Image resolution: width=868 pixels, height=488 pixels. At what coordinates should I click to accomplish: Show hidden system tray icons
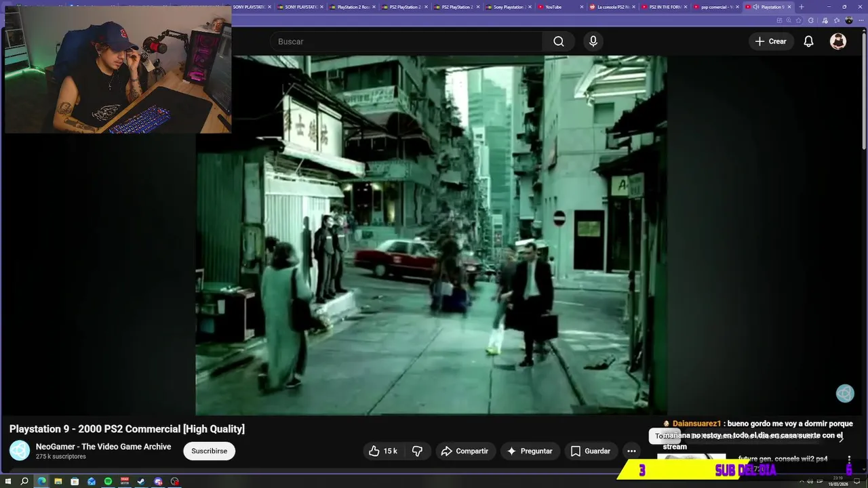[802, 481]
